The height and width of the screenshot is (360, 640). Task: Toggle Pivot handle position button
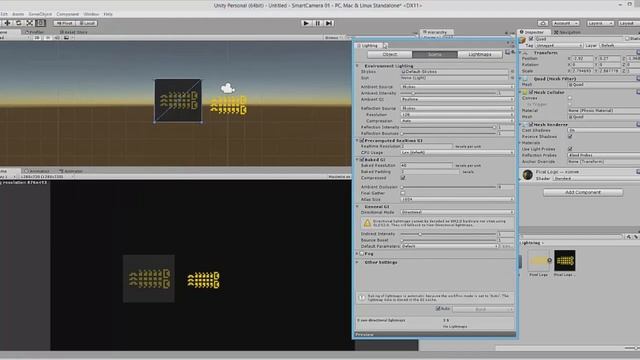tap(64, 23)
